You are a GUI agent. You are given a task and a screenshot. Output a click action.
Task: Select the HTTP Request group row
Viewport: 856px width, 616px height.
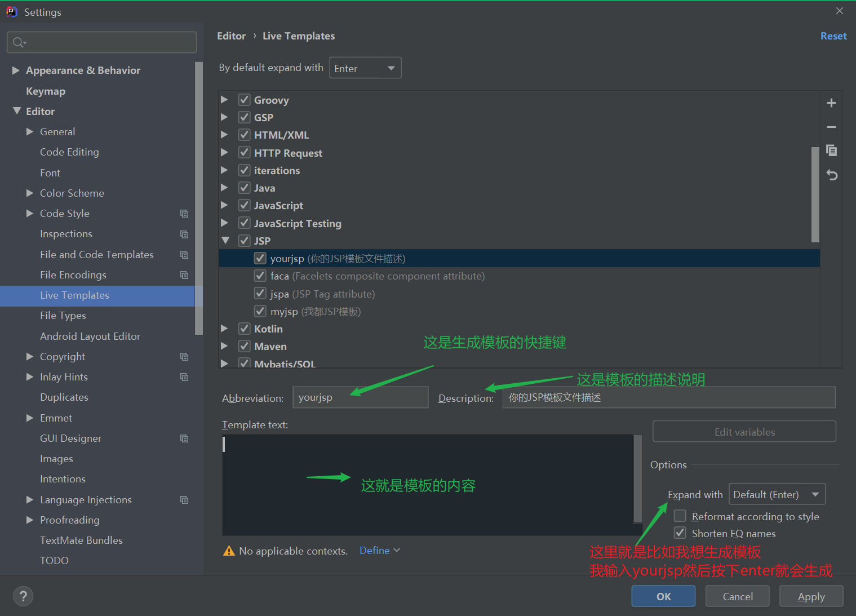(519, 153)
